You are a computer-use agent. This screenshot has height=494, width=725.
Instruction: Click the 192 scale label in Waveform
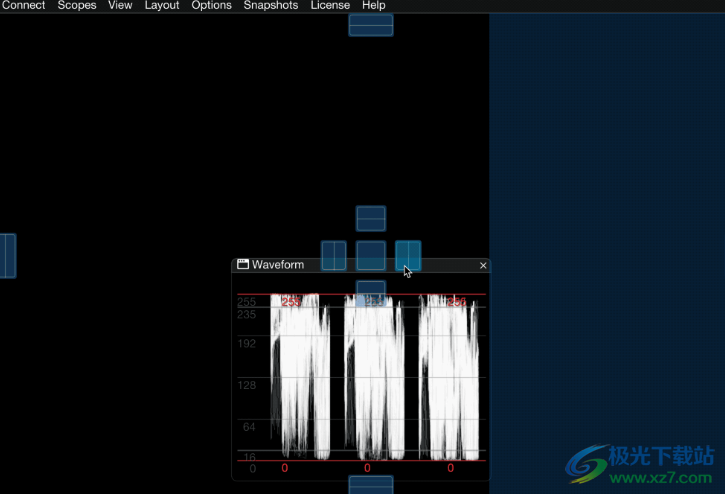pyautogui.click(x=246, y=343)
